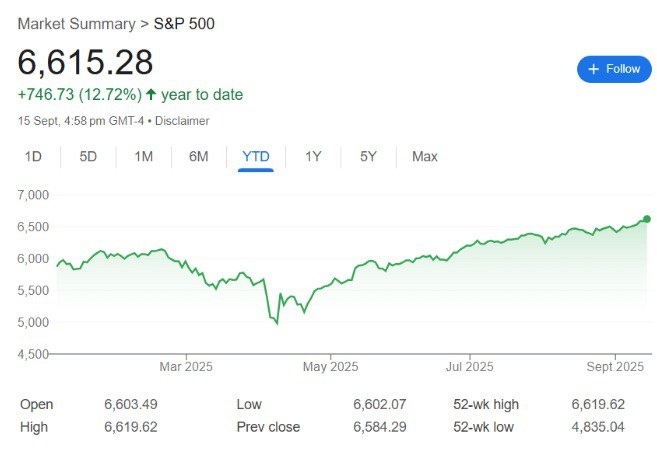Click the plus icon on Follow button

(593, 69)
